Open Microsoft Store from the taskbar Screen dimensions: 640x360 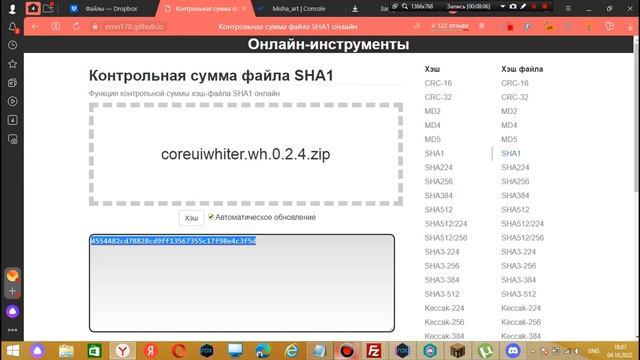pos(94,351)
